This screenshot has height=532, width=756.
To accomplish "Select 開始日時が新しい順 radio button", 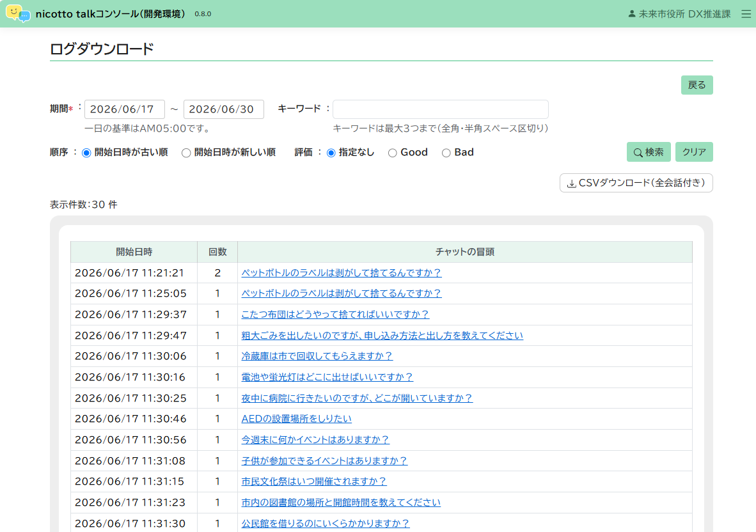I will coord(186,153).
